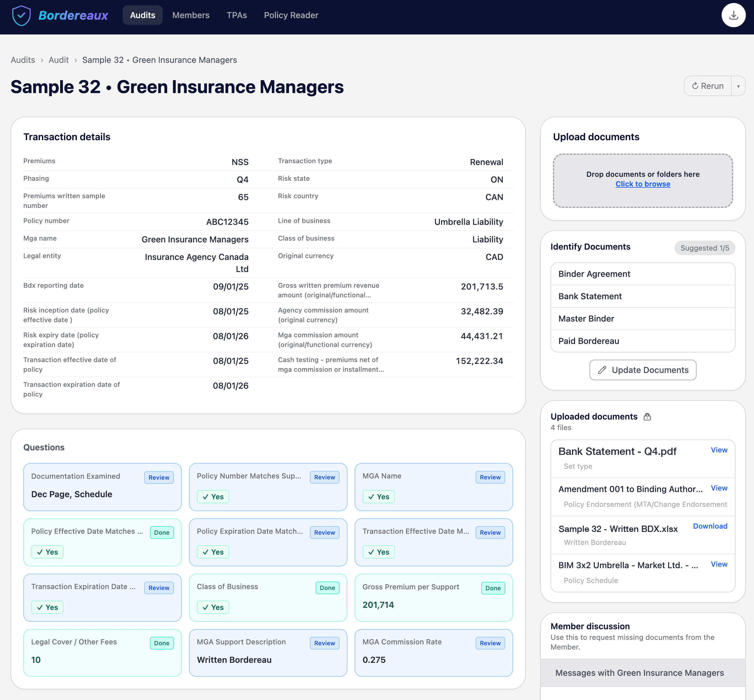The width and height of the screenshot is (754, 700).
Task: Click Amendment 001 to Binding Author... file name
Action: (630, 489)
